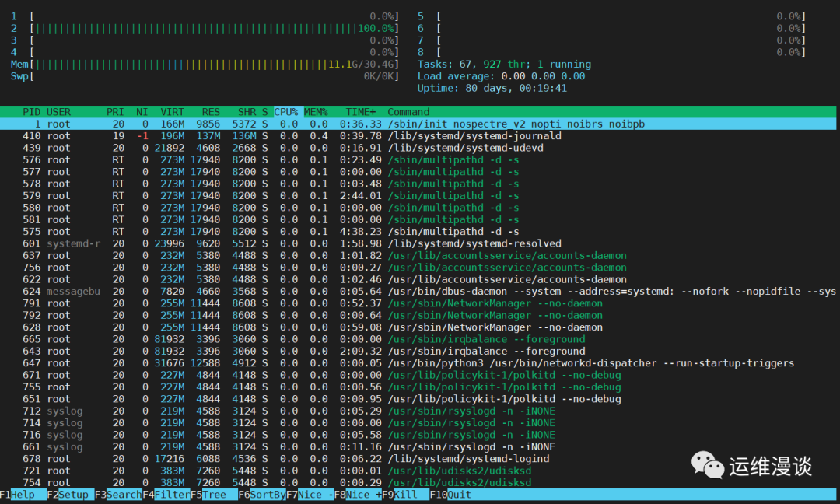
Task: Sort by the RES column header
Action: (211, 112)
